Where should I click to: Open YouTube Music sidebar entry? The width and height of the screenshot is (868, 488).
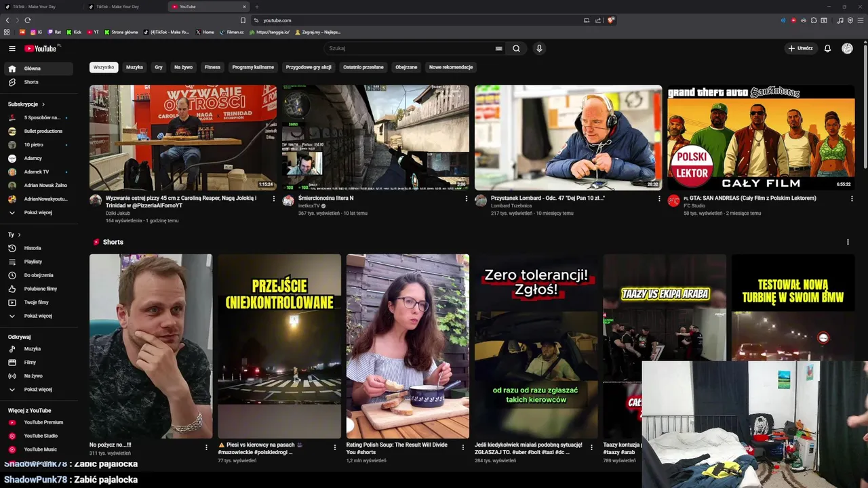[x=38, y=449]
